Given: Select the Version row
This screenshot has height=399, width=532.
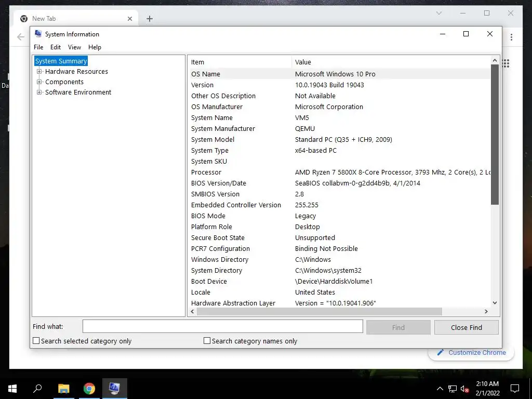Looking at the screenshot, I should click(340, 85).
